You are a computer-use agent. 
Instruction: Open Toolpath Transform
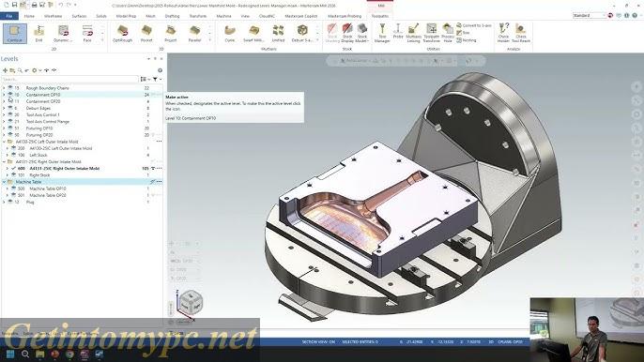pyautogui.click(x=431, y=33)
